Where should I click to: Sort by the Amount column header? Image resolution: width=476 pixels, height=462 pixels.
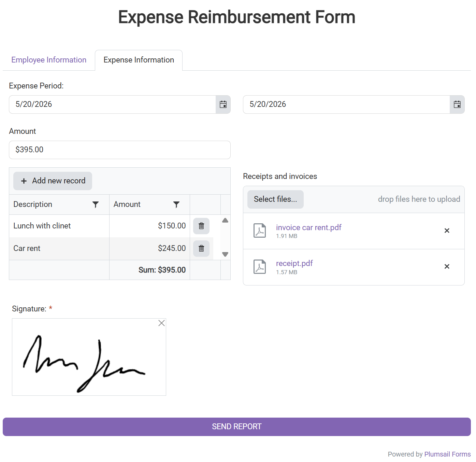coord(127,205)
